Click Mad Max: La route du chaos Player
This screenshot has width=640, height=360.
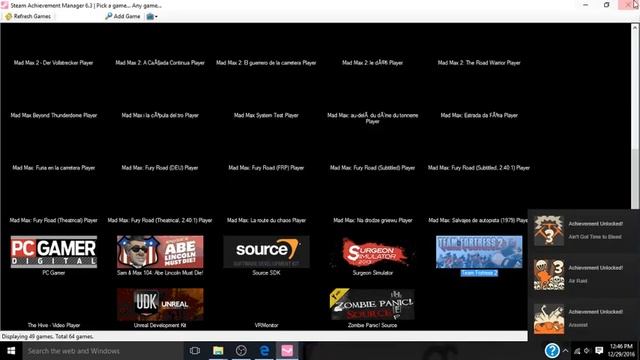tap(266, 220)
